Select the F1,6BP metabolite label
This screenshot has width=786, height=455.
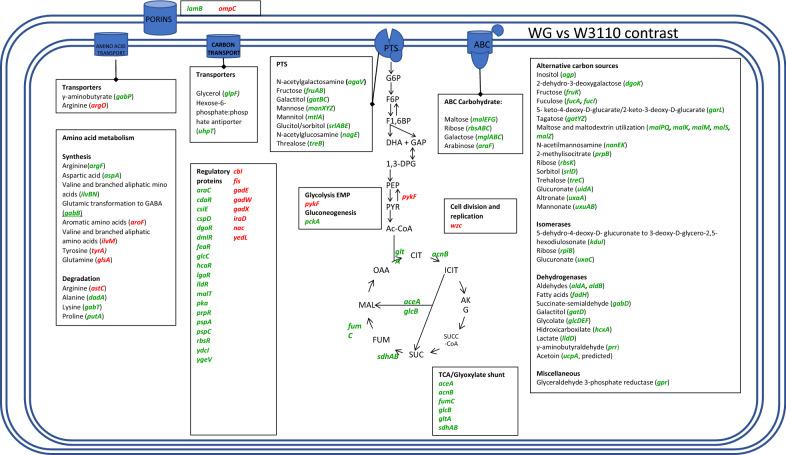click(399, 121)
